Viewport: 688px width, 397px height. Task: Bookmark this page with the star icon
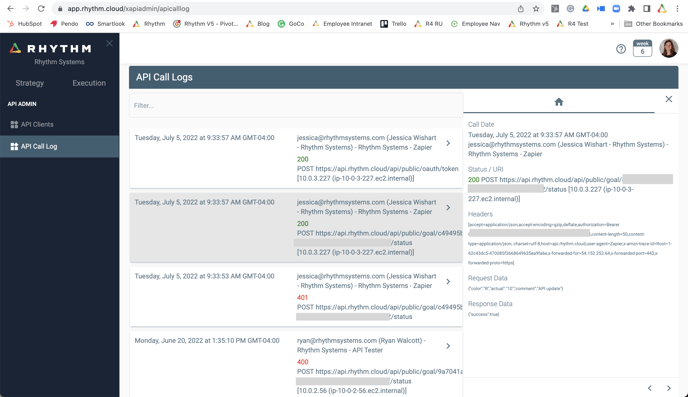tap(536, 8)
